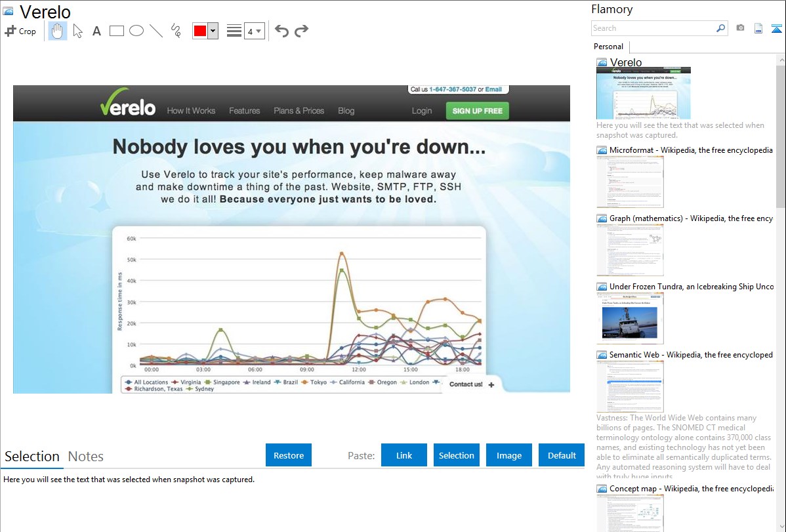Image resolution: width=786 pixels, height=532 pixels.
Task: Click the Paste Selection button
Action: click(457, 455)
